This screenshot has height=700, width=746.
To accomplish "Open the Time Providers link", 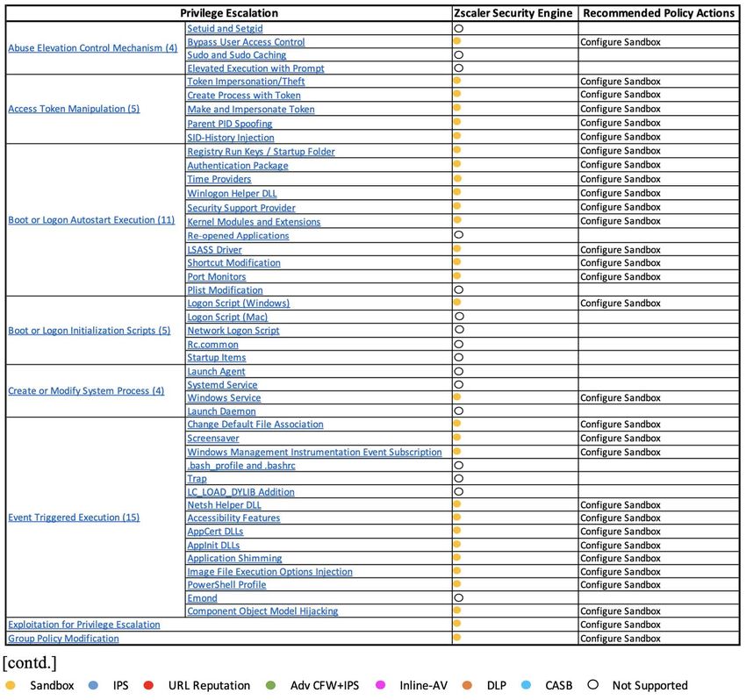I will (219, 179).
